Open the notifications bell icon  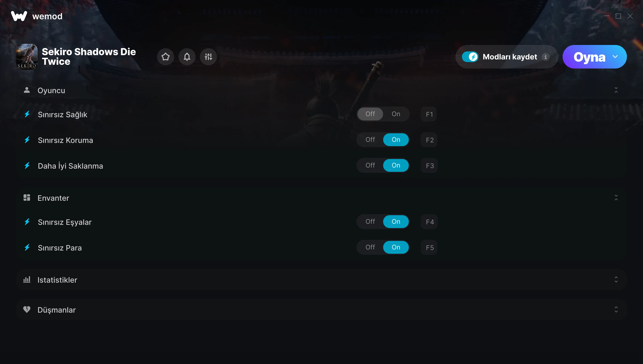187,57
